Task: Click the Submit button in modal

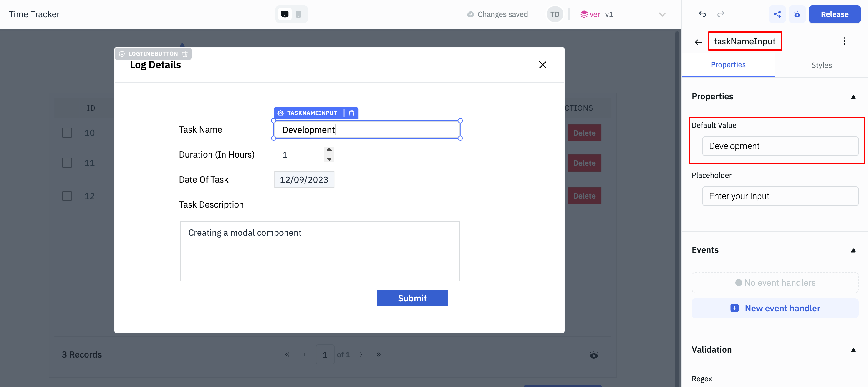Action: pyautogui.click(x=412, y=298)
